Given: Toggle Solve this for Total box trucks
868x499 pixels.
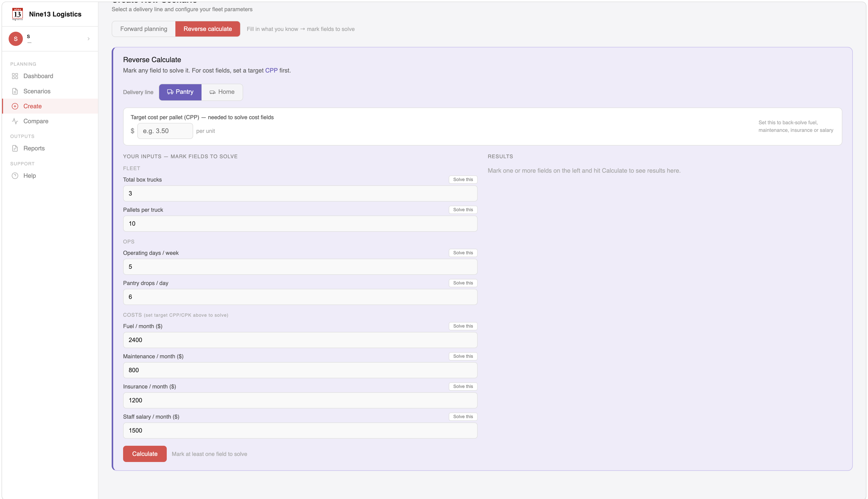Looking at the screenshot, I should tap(463, 180).
